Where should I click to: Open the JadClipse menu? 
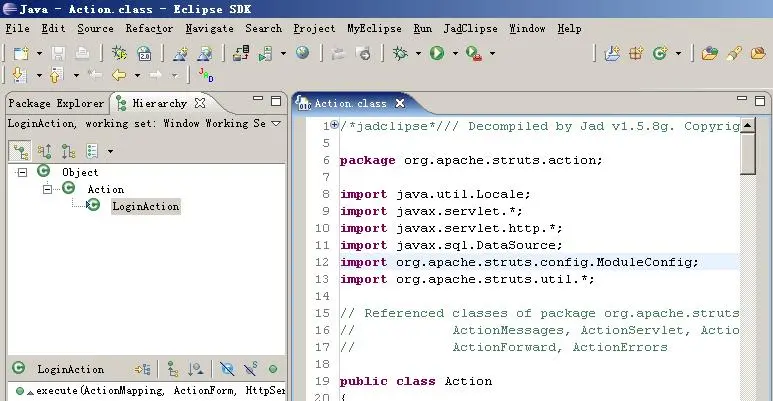tap(470, 29)
